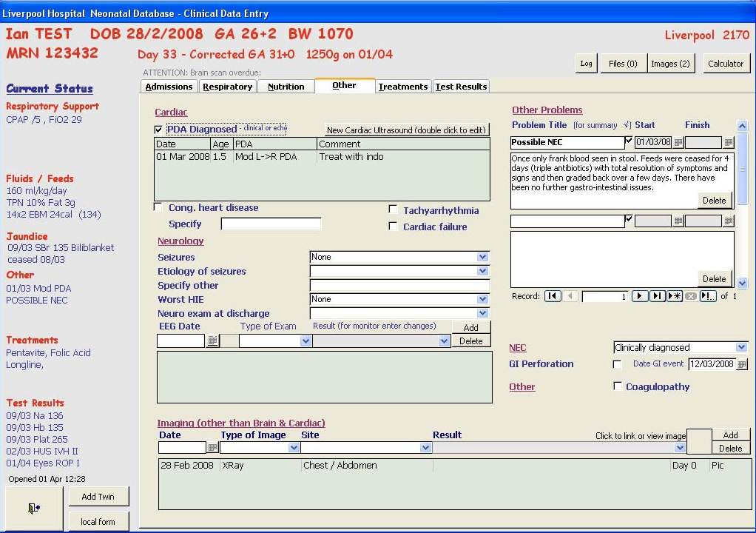Expand the Seizures dropdown
Viewport: 756px width, 533px height.
pyautogui.click(x=482, y=257)
